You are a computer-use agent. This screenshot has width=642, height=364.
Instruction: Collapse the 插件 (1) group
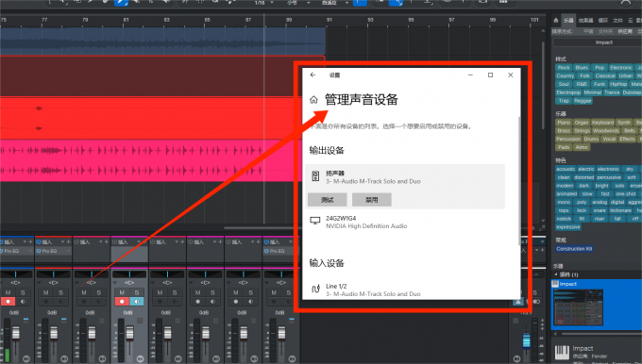(555, 274)
